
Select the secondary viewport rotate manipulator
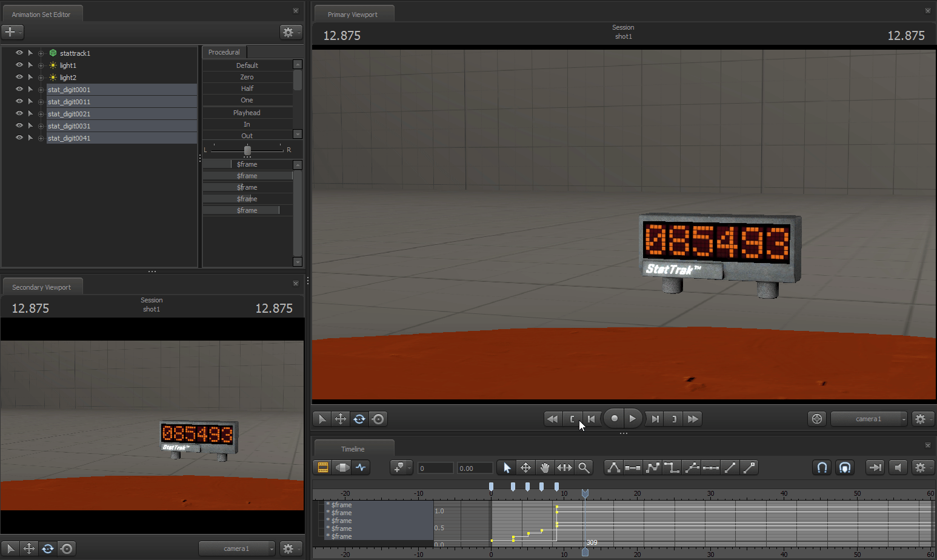(48, 548)
